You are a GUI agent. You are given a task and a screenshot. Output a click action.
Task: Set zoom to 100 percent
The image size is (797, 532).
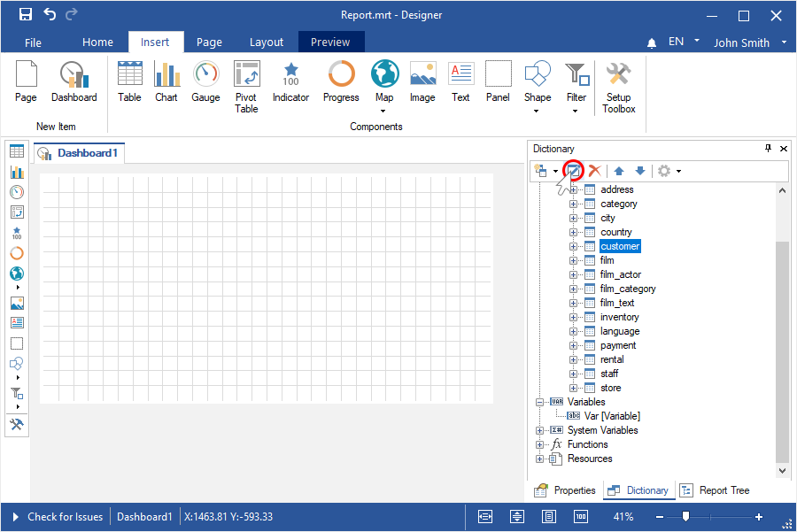coord(581,517)
